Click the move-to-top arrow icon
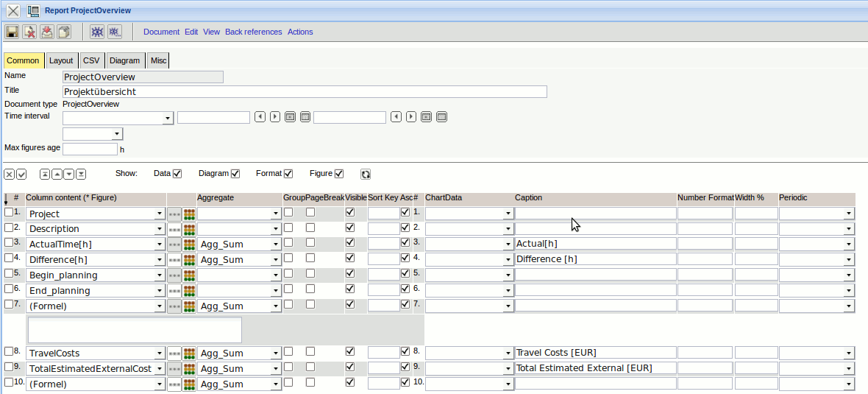The height and width of the screenshot is (394, 868). click(45, 175)
